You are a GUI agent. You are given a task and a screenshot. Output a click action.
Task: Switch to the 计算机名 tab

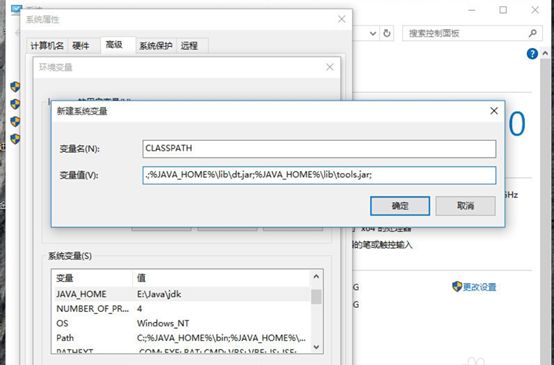[x=47, y=46]
